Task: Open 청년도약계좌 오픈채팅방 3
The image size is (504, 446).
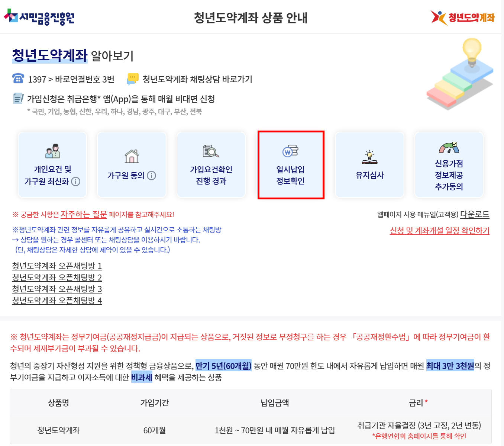Action: (x=57, y=289)
